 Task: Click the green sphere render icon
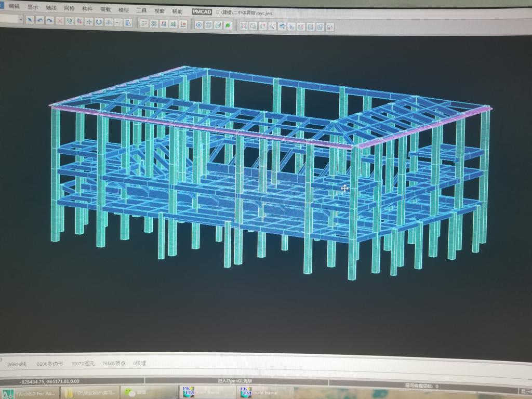(228, 25)
